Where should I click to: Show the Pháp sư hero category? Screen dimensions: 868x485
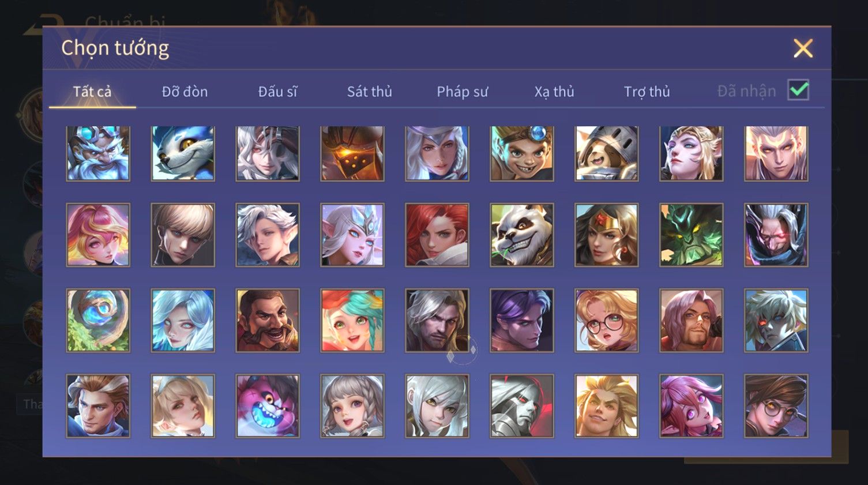point(462,91)
